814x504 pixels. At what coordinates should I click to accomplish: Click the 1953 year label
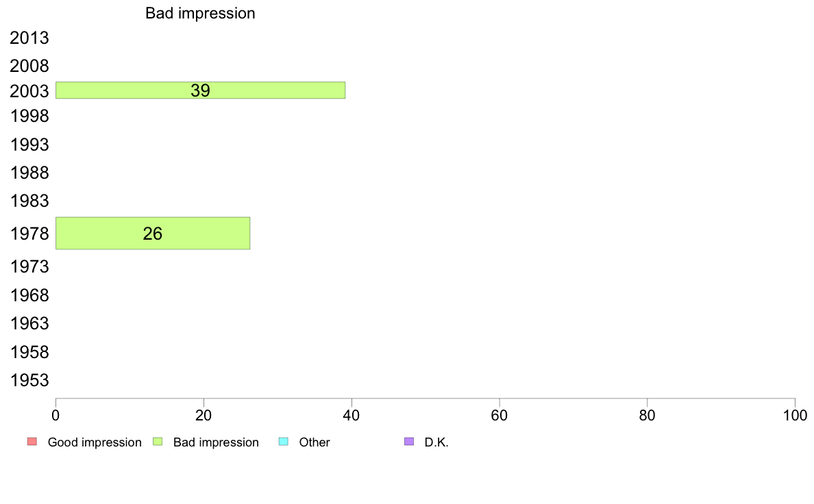pos(29,381)
